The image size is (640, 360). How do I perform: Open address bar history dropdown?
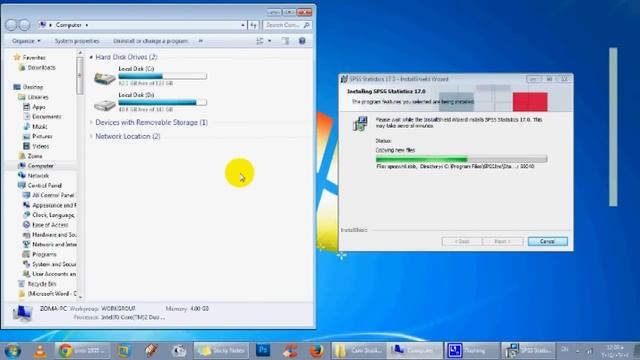242,25
